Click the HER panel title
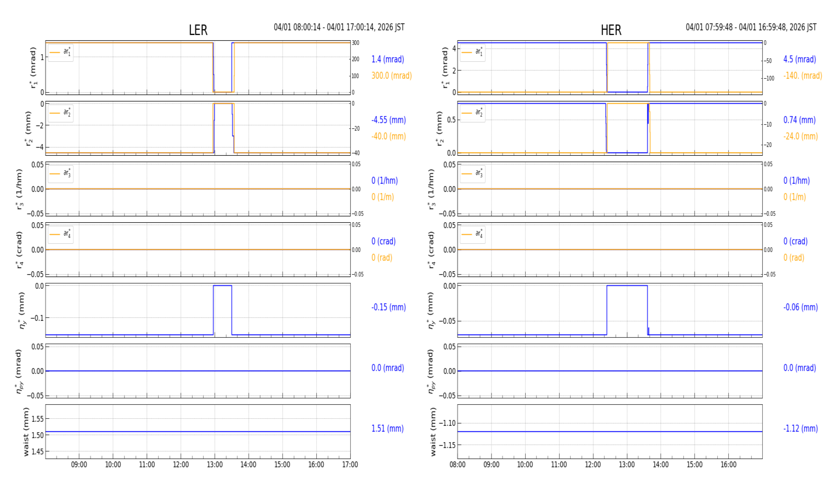 coord(611,30)
